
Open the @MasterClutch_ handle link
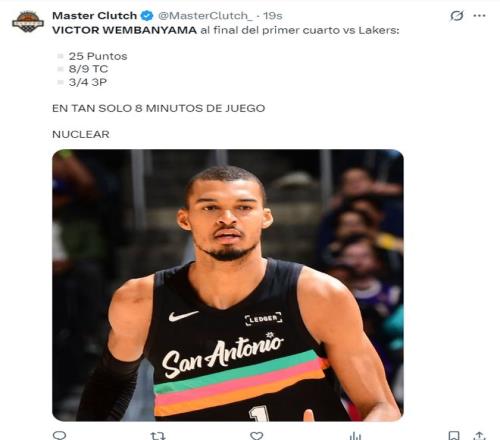[206, 16]
